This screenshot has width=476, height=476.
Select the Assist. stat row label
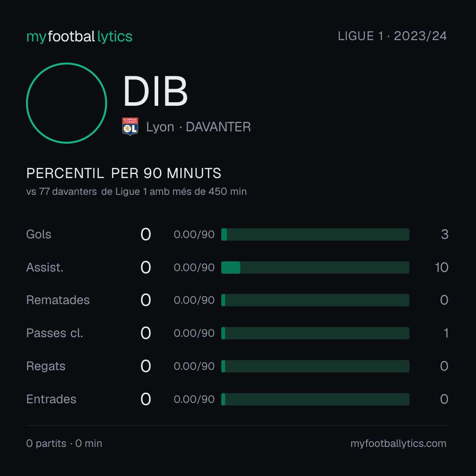45,268
